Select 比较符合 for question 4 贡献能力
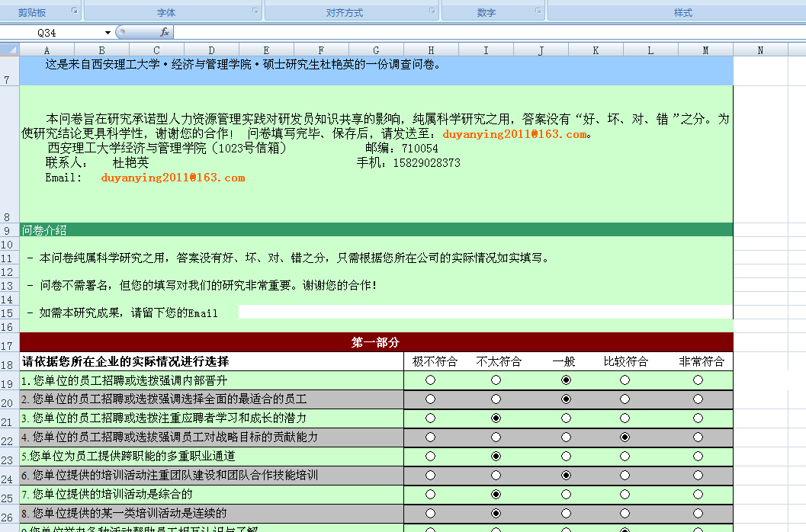This screenshot has width=806, height=532. click(x=625, y=437)
